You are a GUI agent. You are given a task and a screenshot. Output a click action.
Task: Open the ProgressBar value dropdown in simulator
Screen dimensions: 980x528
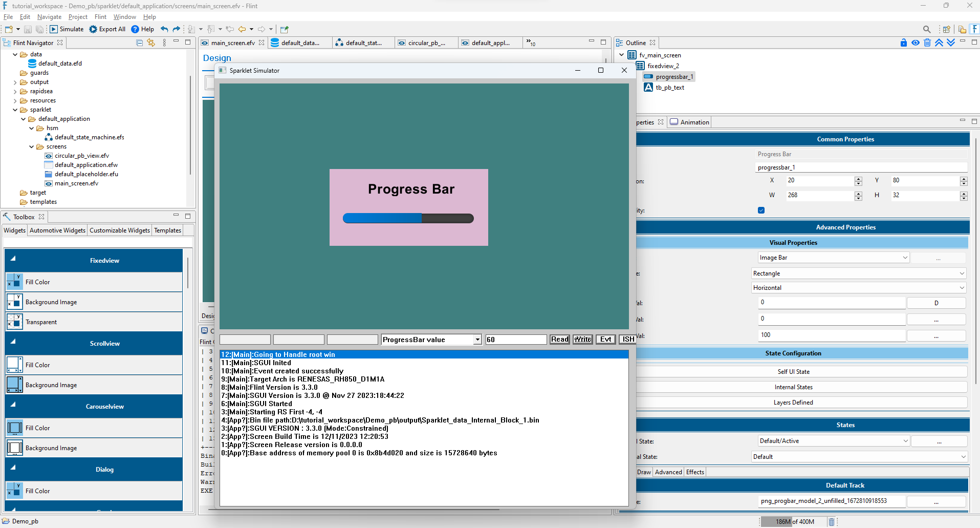point(476,339)
